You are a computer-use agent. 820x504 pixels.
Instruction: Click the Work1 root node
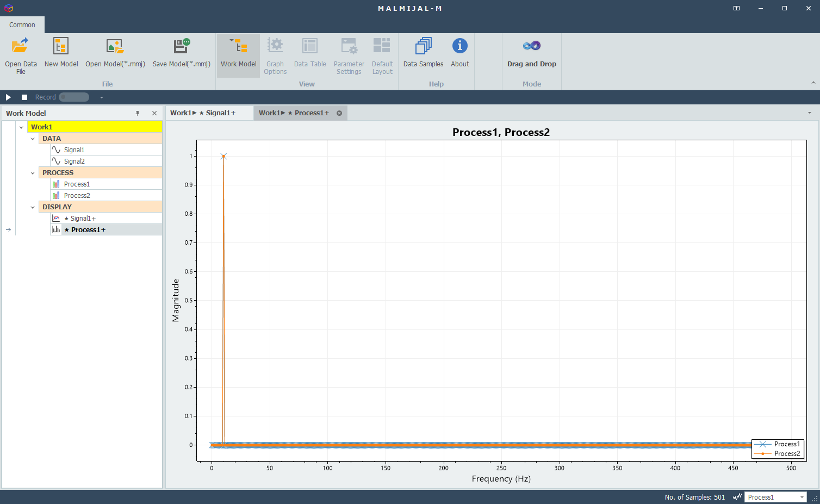(x=95, y=127)
